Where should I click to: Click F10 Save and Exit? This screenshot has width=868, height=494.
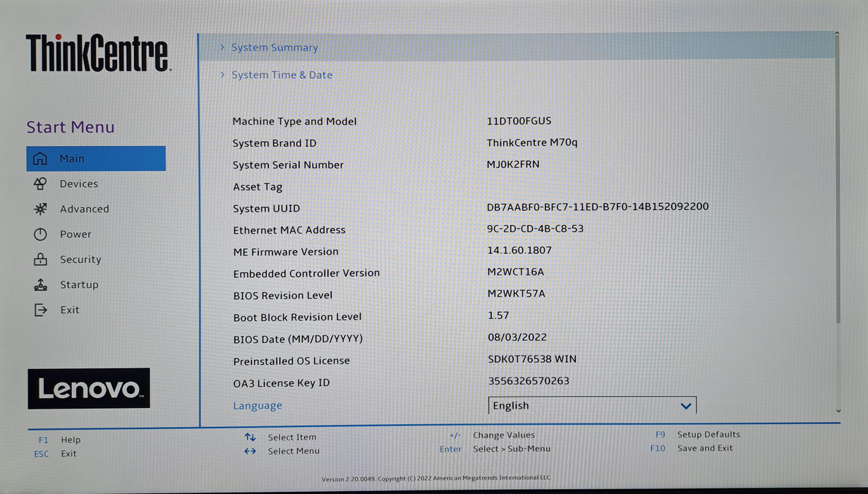[x=692, y=448]
